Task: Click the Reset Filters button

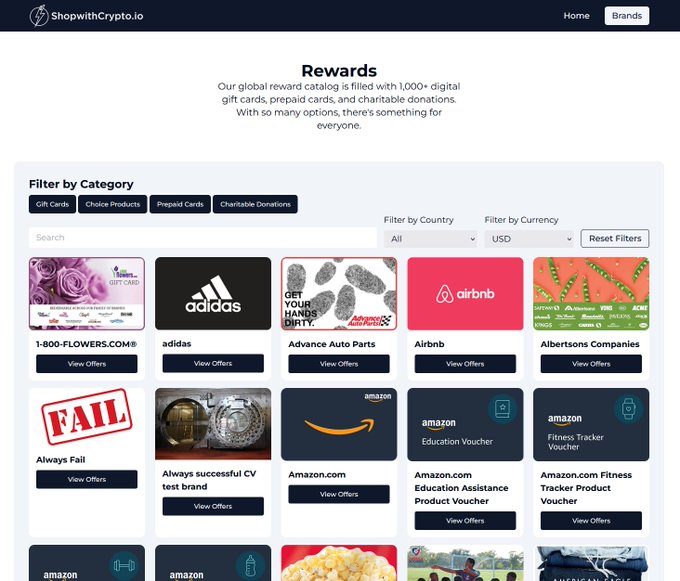Action: pos(615,238)
